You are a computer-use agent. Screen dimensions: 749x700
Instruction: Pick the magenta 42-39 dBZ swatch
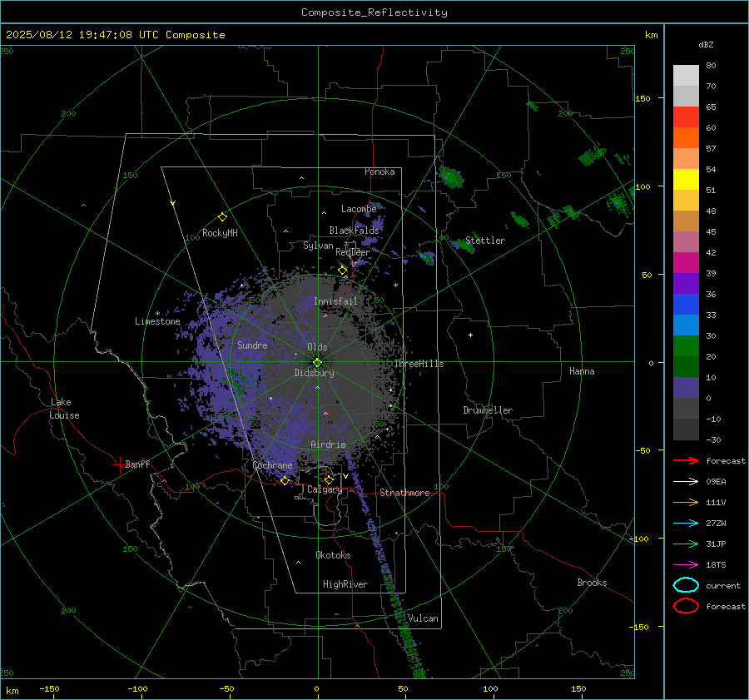686,263
